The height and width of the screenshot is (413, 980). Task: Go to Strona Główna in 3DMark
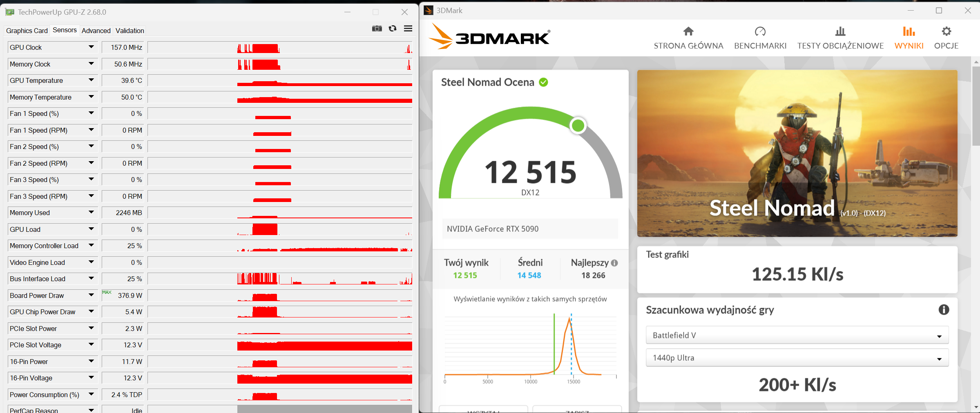point(688,38)
